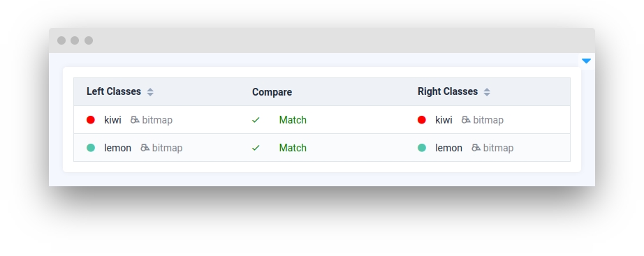
Task: Select the red kiwi color dot on right
Action: [422, 120]
